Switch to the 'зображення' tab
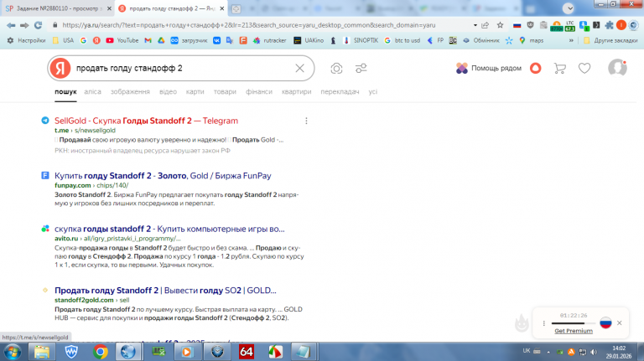644x361 pixels. pyautogui.click(x=130, y=91)
